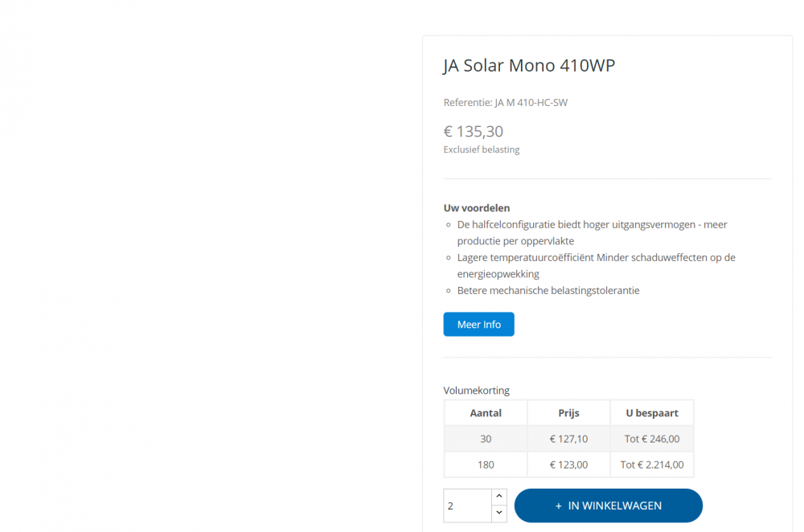Screen dimensions: 804x532
Task: Select the reference JA M 410-HC-SW text
Action: [x=506, y=102]
